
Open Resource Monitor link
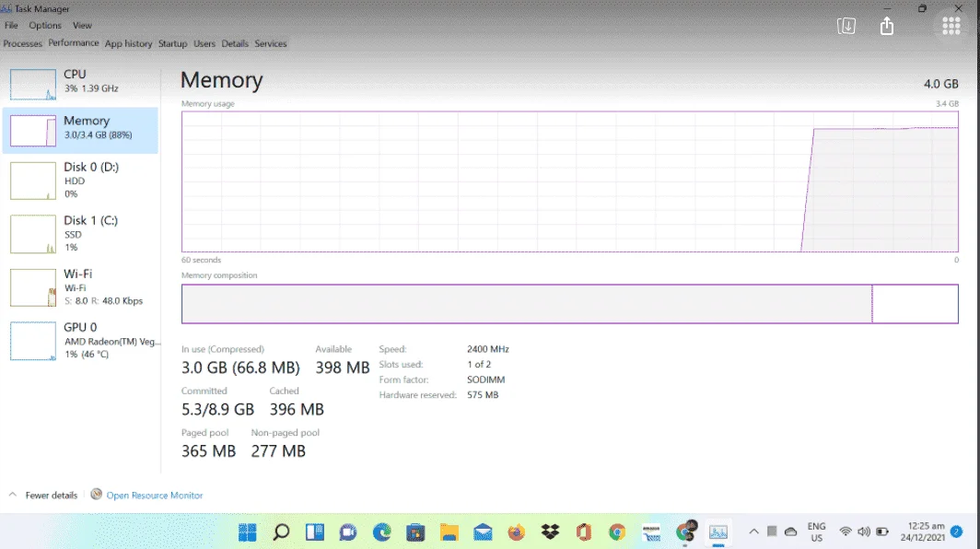click(155, 496)
